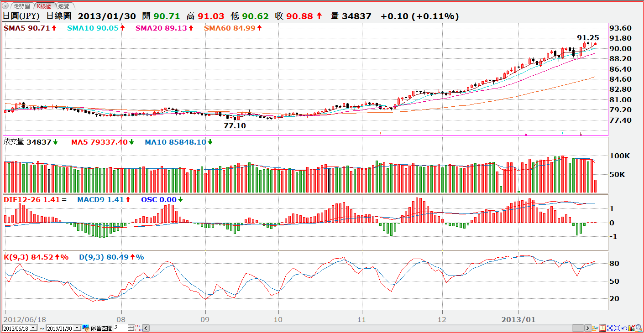Adjust the 保留空間 spinner arrows
644x333 pixels.
131,328
